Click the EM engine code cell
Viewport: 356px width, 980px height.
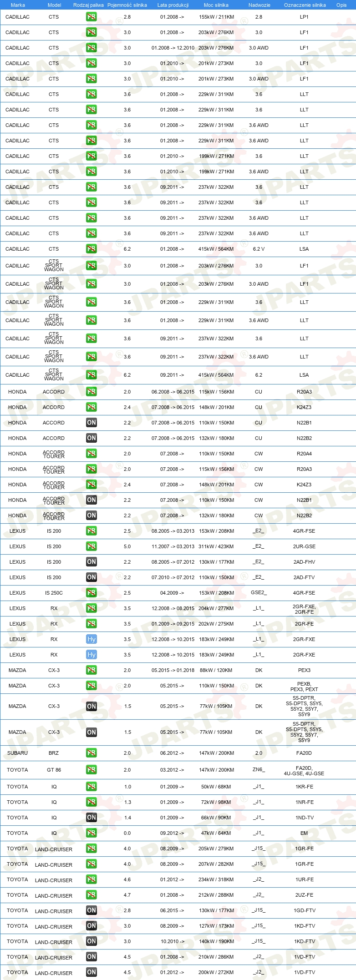(x=304, y=833)
